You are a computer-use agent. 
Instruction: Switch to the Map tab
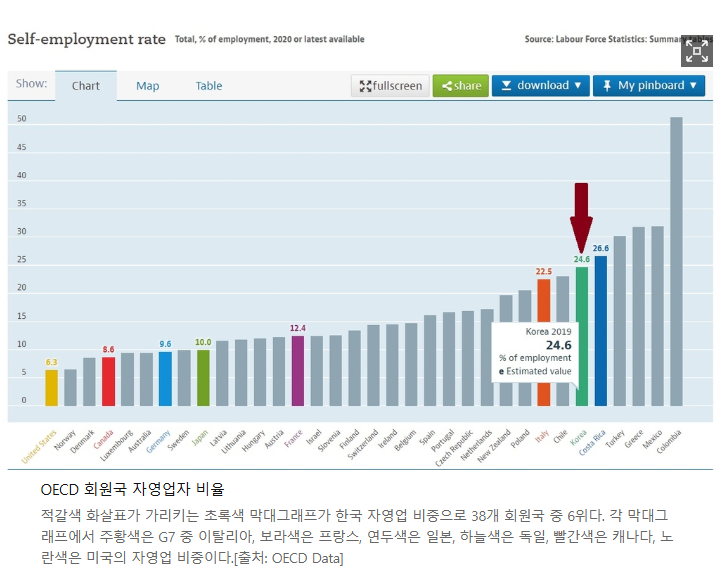(148, 86)
